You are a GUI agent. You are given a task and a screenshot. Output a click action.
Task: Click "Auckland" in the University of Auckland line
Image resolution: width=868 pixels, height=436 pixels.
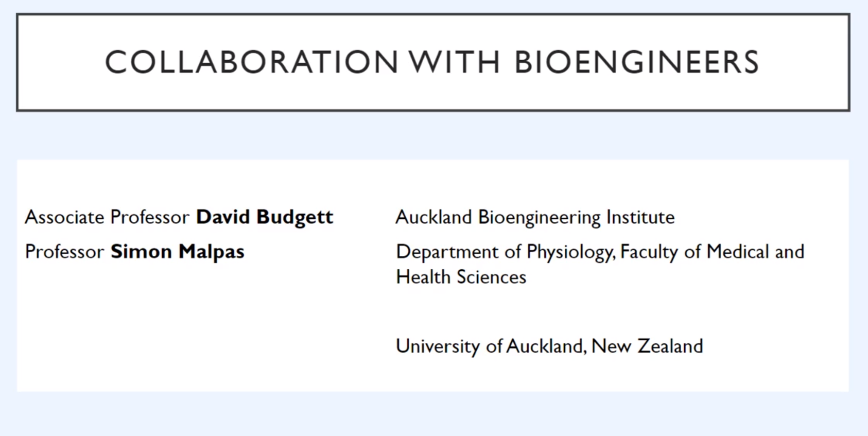(x=546, y=346)
